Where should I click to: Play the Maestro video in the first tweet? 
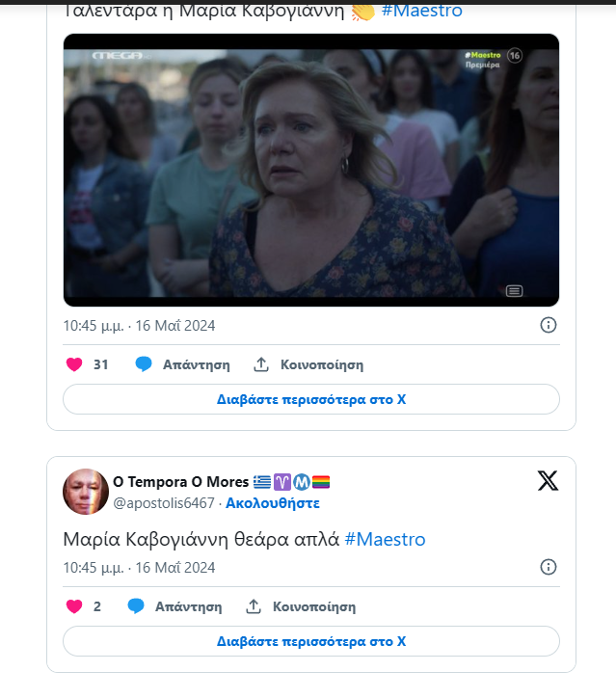point(310,171)
